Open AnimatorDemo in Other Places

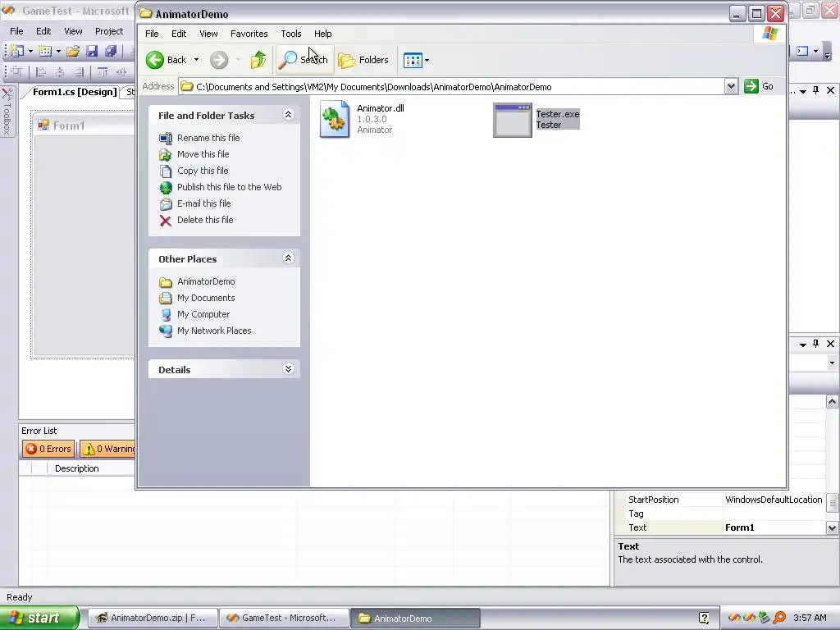(206, 281)
